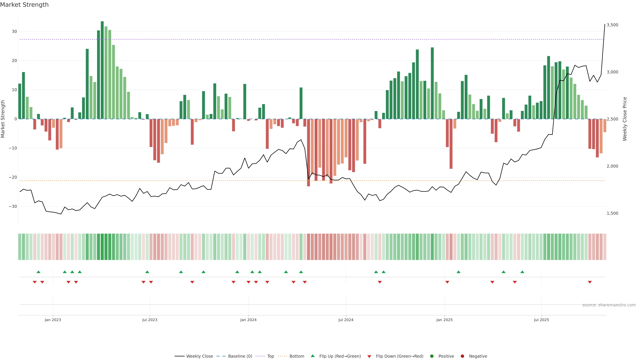
Task: Click the first green flip-up triangle marker
Action: [39, 272]
